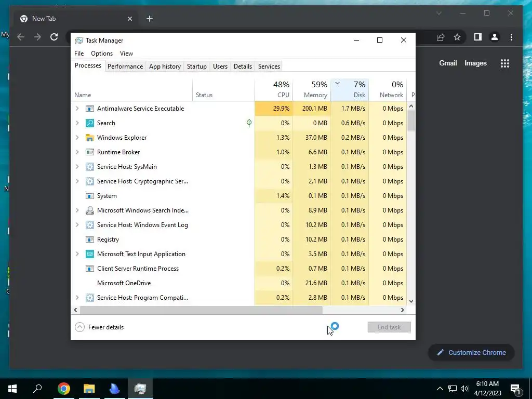Click the Windows Explorer folder icon

tap(89, 138)
